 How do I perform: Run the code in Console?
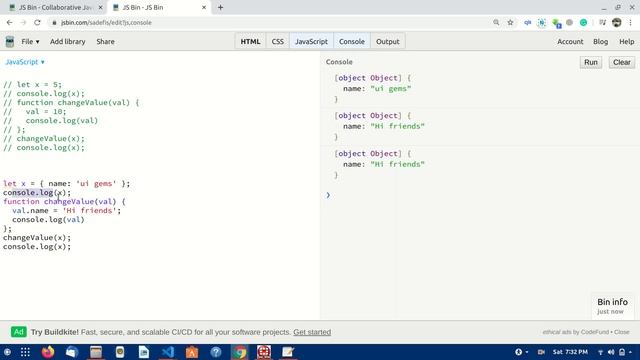point(591,62)
